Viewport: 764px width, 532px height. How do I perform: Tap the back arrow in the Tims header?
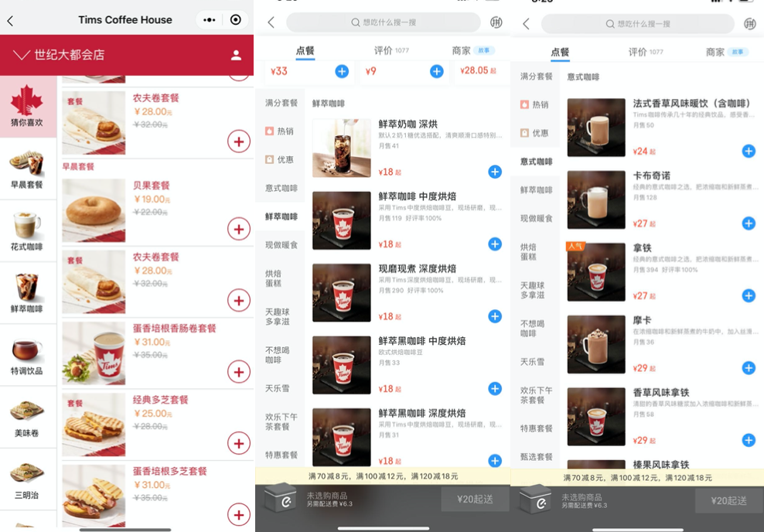12,19
